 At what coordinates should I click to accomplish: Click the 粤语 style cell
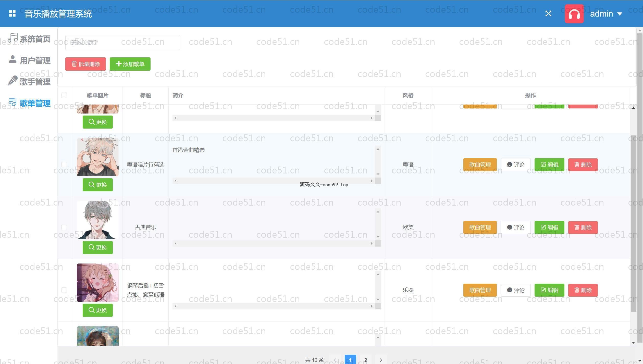408,165
